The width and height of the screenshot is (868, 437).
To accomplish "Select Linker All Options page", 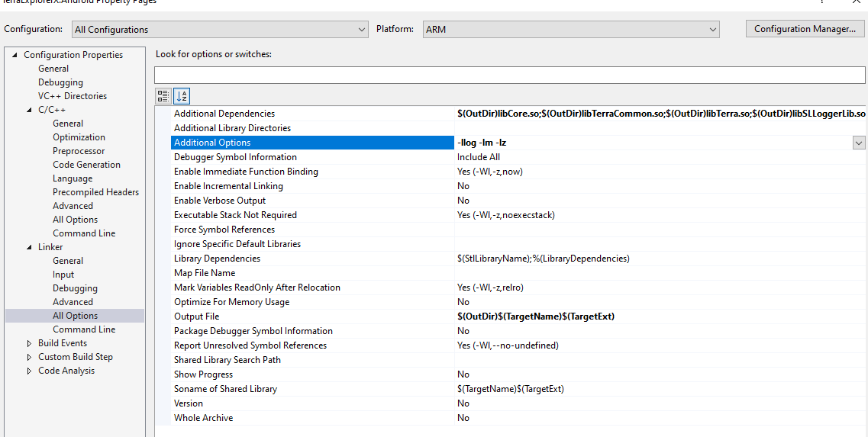I will tap(76, 316).
